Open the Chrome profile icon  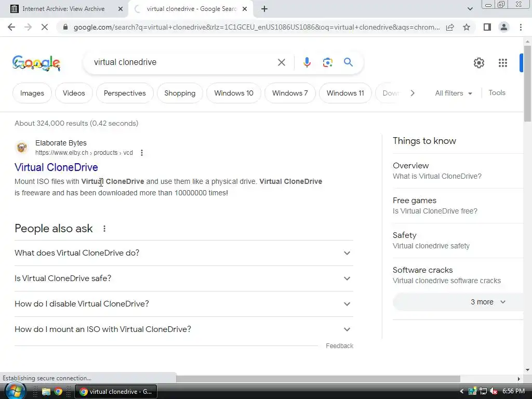(504, 27)
